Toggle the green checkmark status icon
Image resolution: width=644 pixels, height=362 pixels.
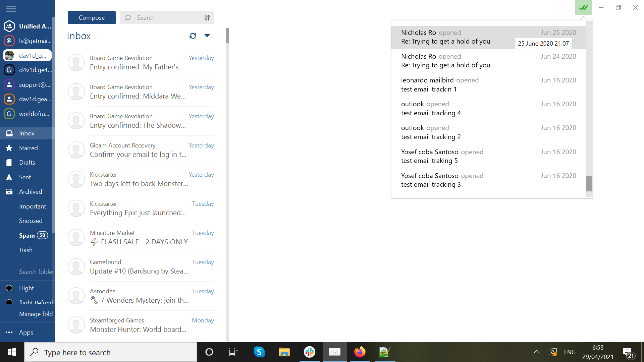point(583,7)
